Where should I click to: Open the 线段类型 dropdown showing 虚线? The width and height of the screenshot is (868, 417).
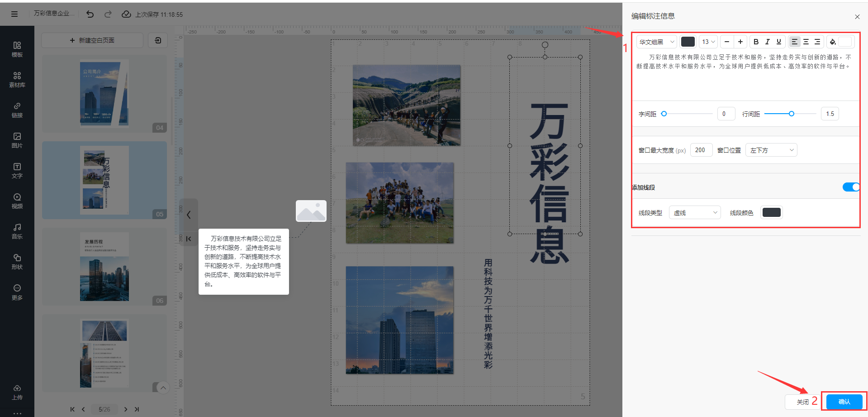coord(695,213)
